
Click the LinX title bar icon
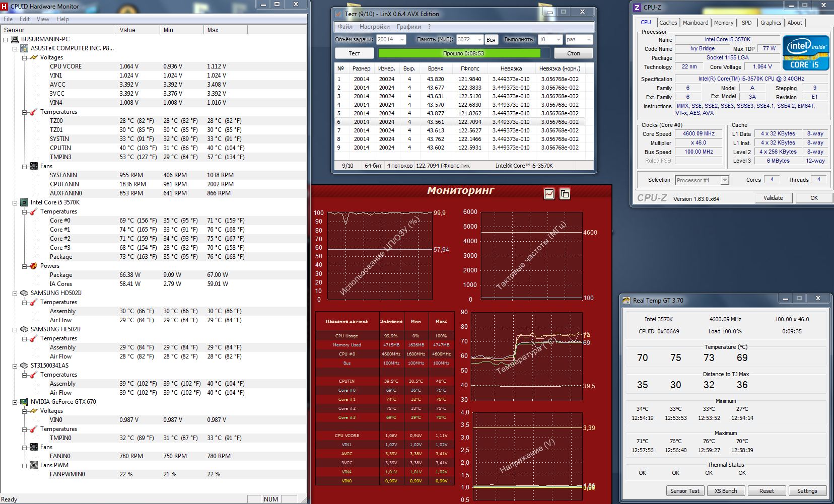click(337, 14)
